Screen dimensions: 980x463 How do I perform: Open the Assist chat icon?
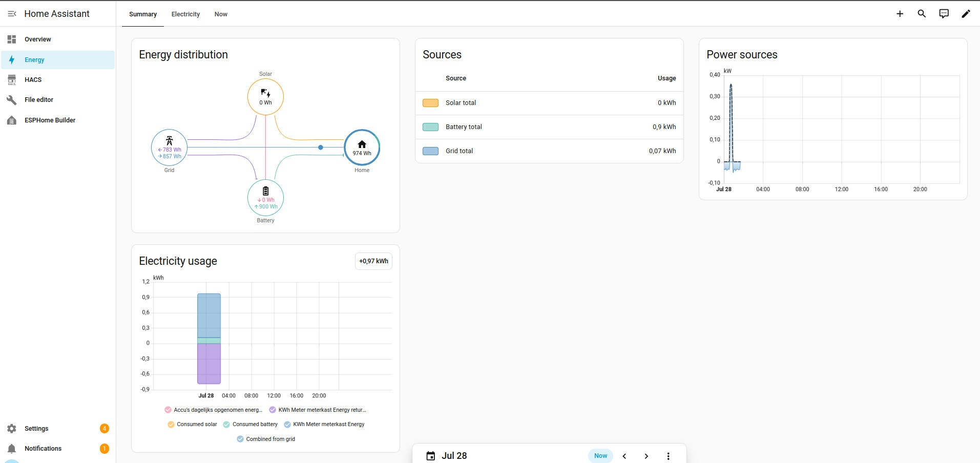pos(944,14)
